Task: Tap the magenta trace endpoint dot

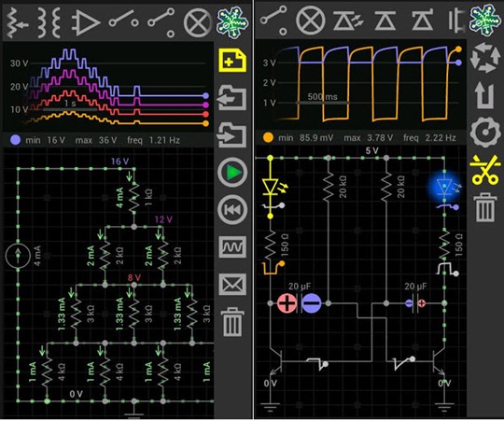Action: 205,105
